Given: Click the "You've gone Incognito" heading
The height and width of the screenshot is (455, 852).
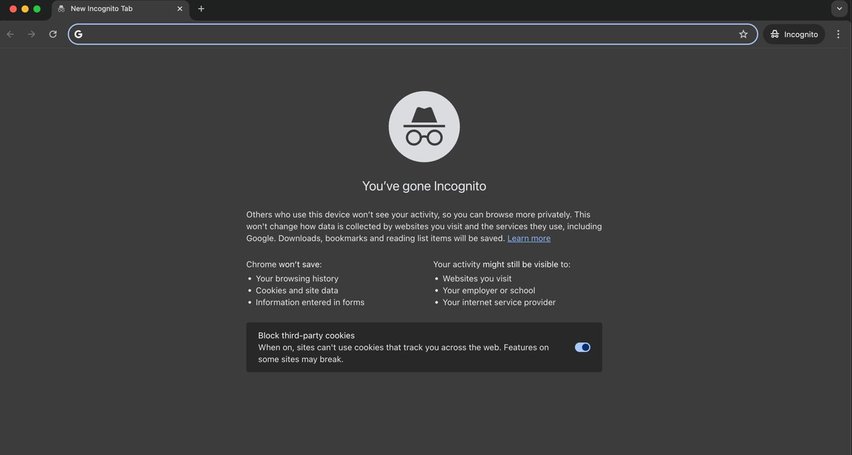Looking at the screenshot, I should click(424, 186).
